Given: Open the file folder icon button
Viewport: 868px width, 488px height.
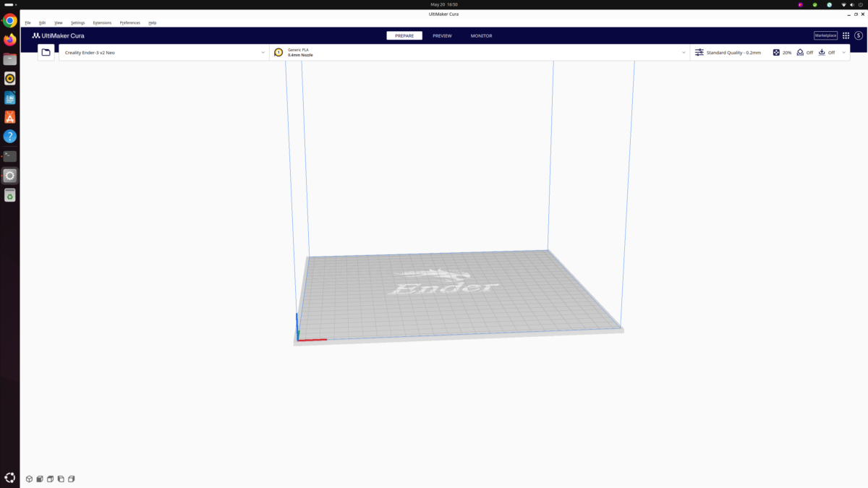Looking at the screenshot, I should 46,52.
